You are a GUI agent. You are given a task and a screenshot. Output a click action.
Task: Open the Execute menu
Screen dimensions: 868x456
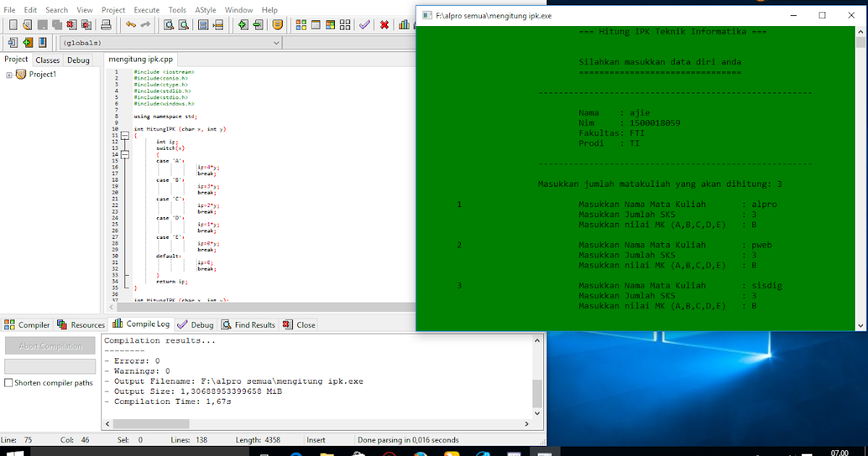(x=147, y=10)
